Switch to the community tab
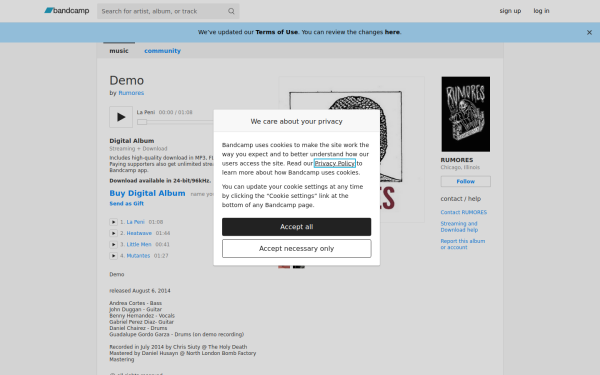The image size is (600, 375). pos(162,51)
